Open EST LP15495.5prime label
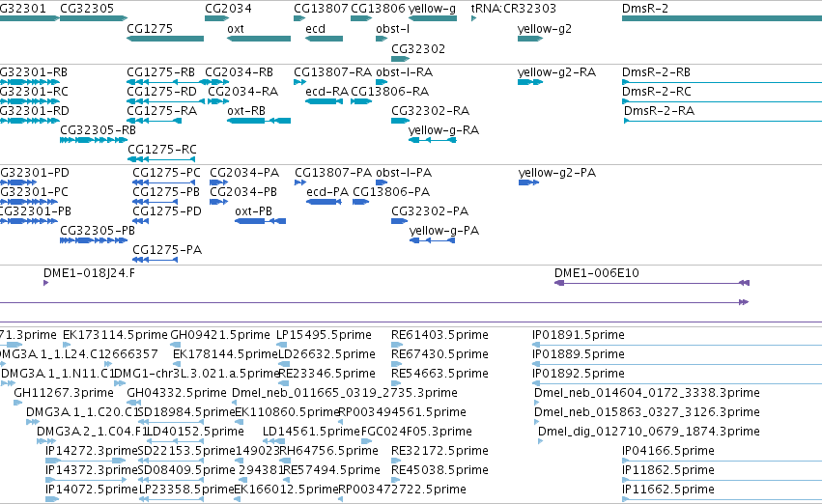This screenshot has width=822, height=504. (x=324, y=335)
